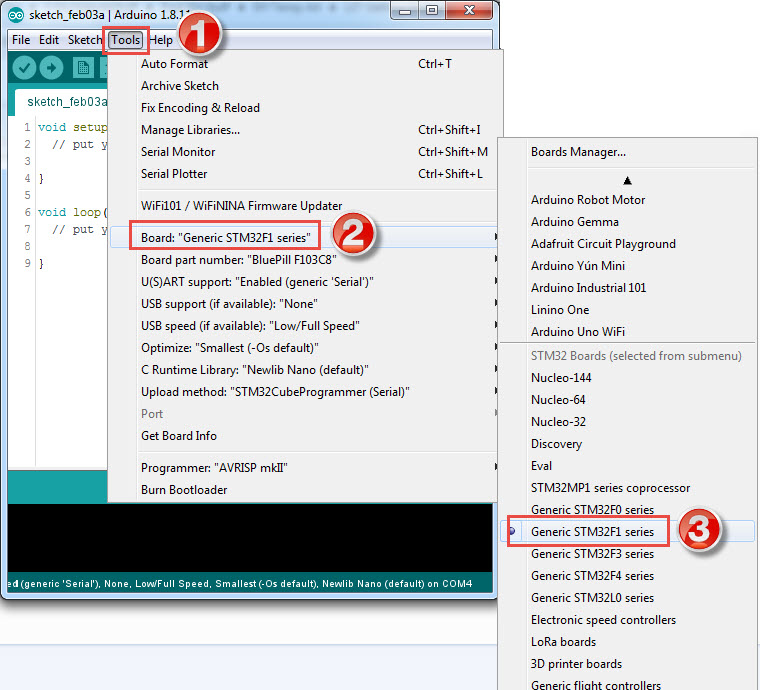The image size is (760, 690).
Task: Select Nucleo-64 board
Action: (x=628, y=400)
